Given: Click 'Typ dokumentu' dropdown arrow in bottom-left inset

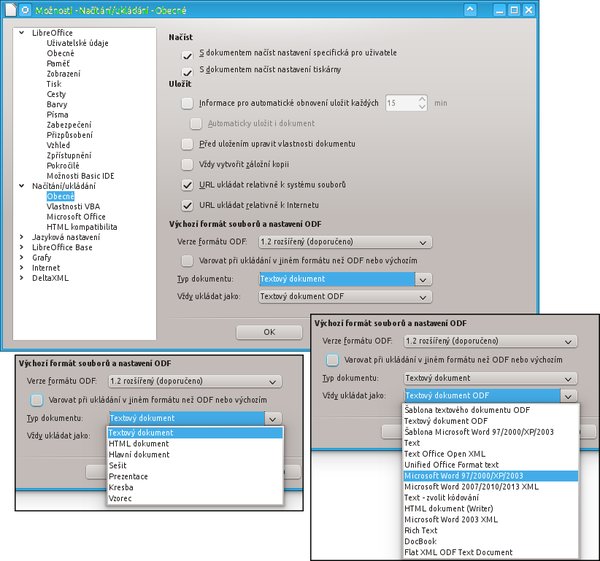Looking at the screenshot, I should tap(273, 419).
